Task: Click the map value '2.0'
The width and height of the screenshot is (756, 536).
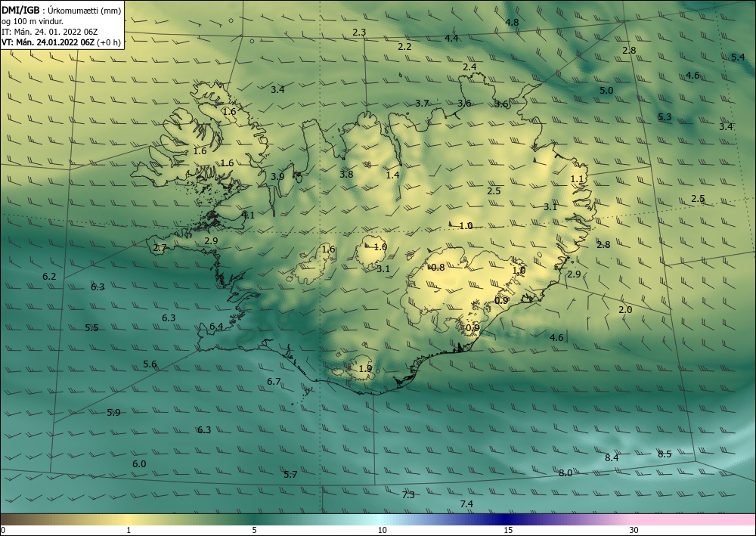Action: [x=625, y=309]
